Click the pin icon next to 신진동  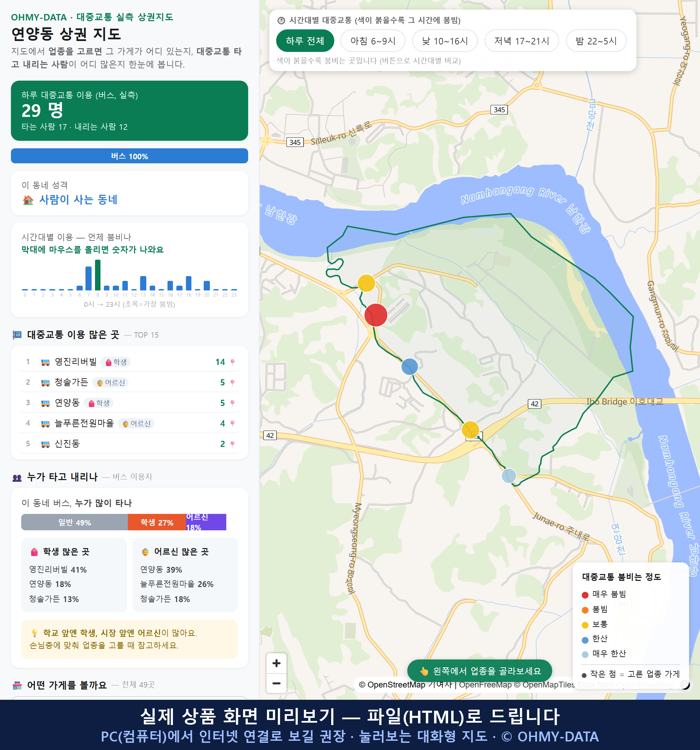pos(232,444)
